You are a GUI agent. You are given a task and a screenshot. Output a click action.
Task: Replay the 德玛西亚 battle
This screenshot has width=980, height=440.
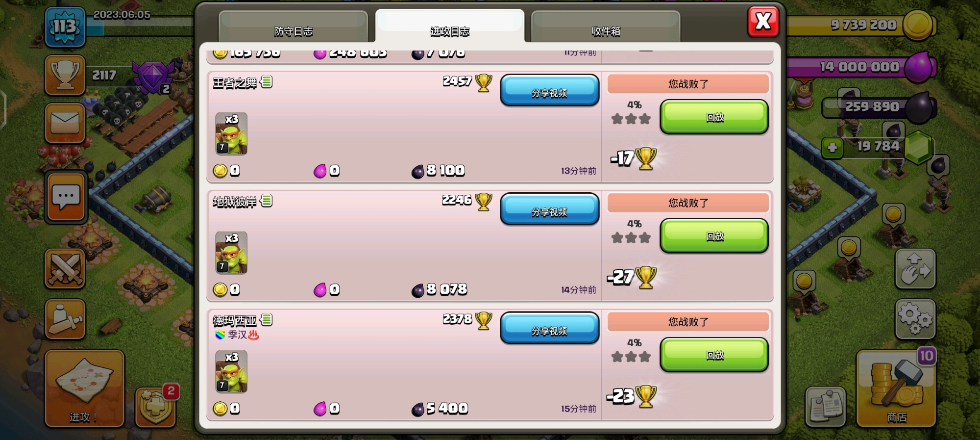[x=714, y=355]
